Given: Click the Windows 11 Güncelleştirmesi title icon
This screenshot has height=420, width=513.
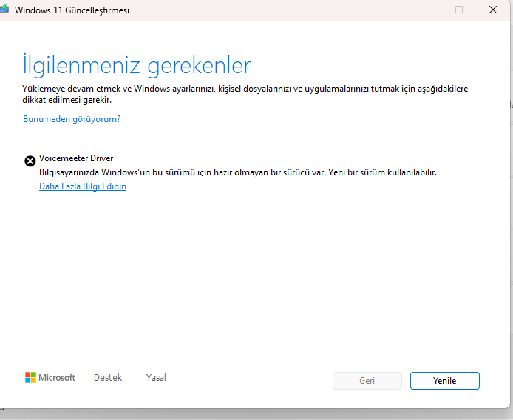Looking at the screenshot, I should (x=4, y=9).
